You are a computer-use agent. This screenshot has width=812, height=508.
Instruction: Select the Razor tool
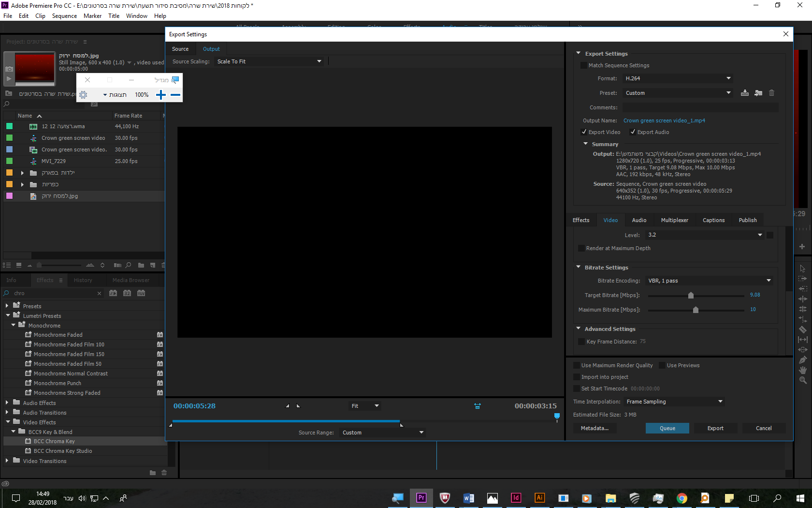pyautogui.click(x=802, y=329)
